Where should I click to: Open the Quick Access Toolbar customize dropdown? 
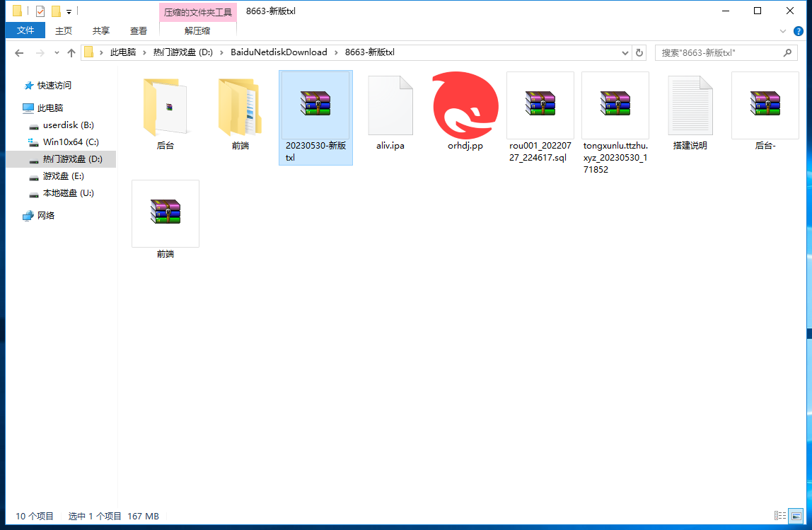[x=69, y=11]
